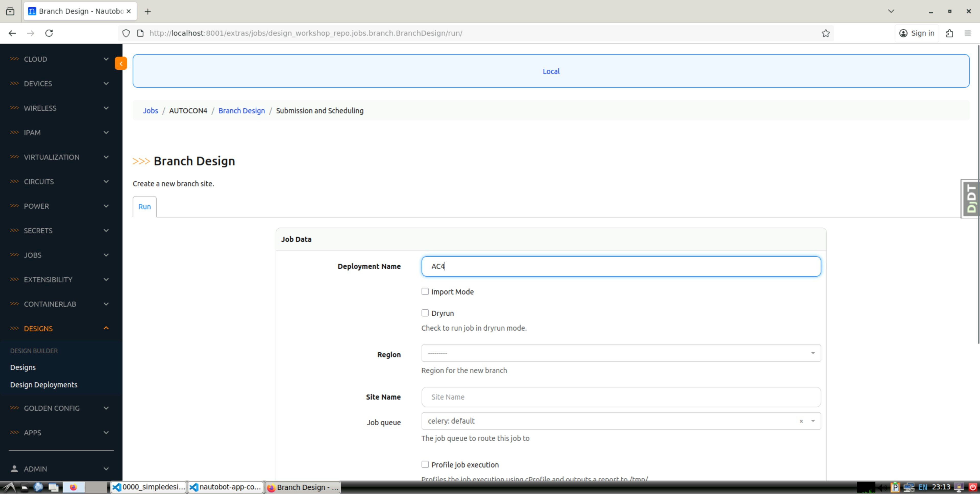The height and width of the screenshot is (494, 980).
Task: Check the Dryrun checkbox
Action: pos(425,313)
